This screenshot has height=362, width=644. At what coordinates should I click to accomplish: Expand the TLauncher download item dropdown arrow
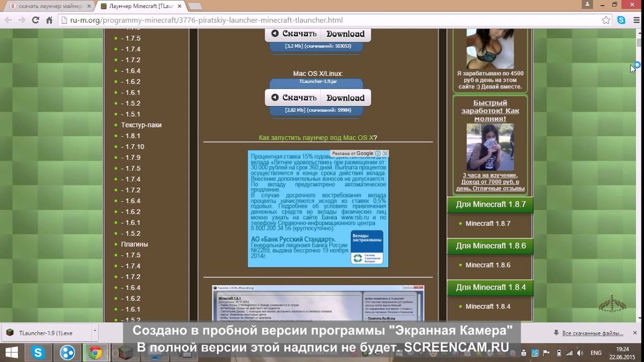coord(95,332)
